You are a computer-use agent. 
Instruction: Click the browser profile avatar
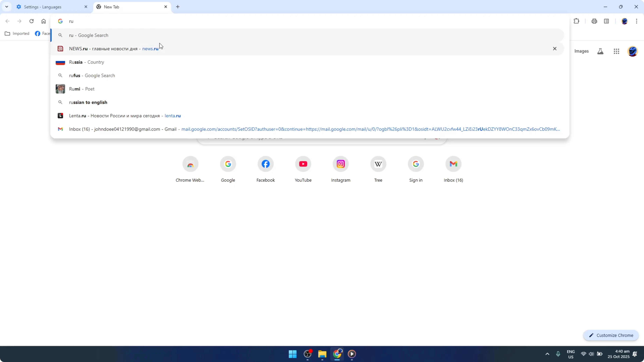[x=625, y=21]
